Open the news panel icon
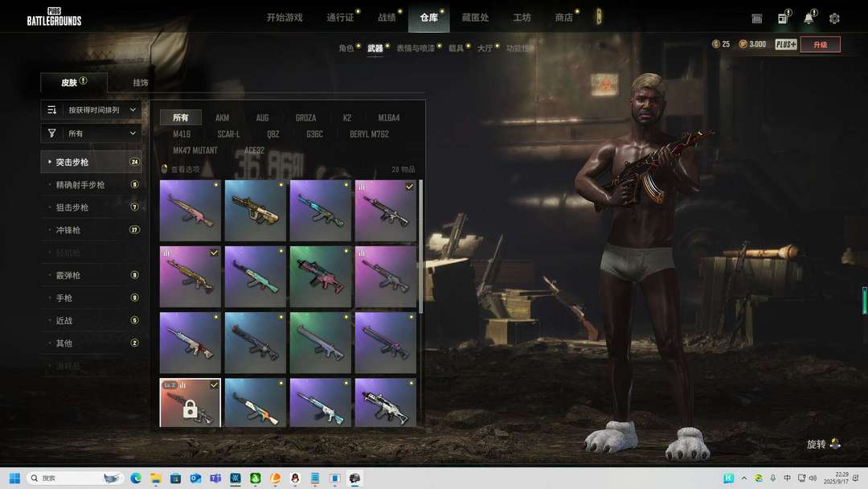Screen dimensions: 868x489 click(x=784, y=18)
